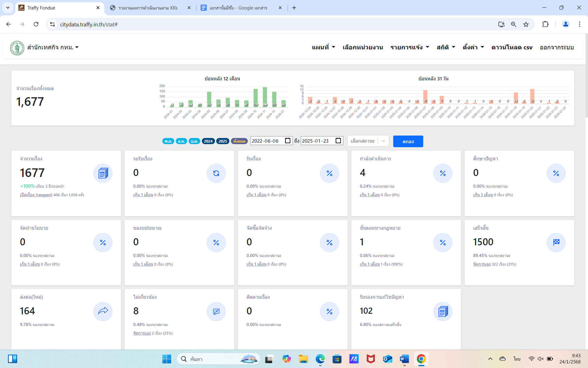588x368 pixels.
Task: Click the documents icon in จำนวนเรื่อง card
Action: coord(103,173)
